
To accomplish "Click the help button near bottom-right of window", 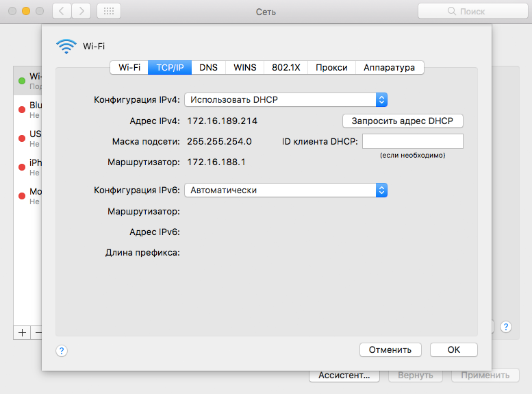I will (506, 328).
